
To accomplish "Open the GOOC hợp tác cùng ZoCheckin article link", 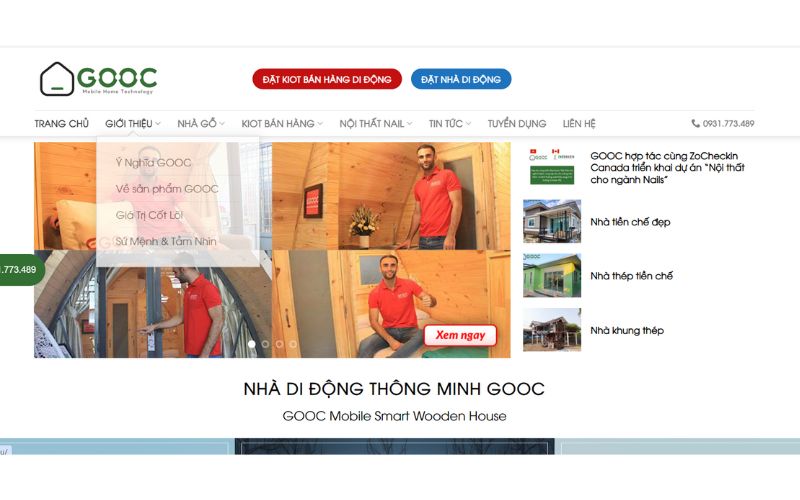I will [x=667, y=168].
